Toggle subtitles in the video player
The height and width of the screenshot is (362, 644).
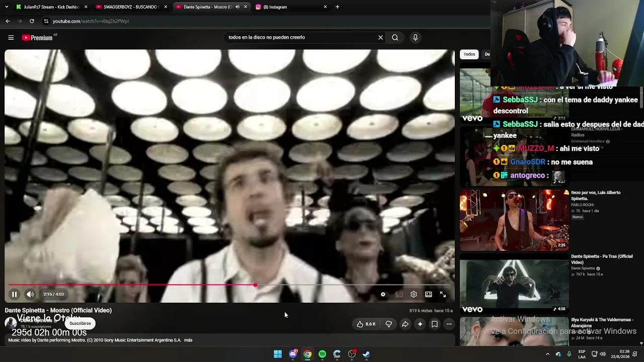tap(399, 294)
